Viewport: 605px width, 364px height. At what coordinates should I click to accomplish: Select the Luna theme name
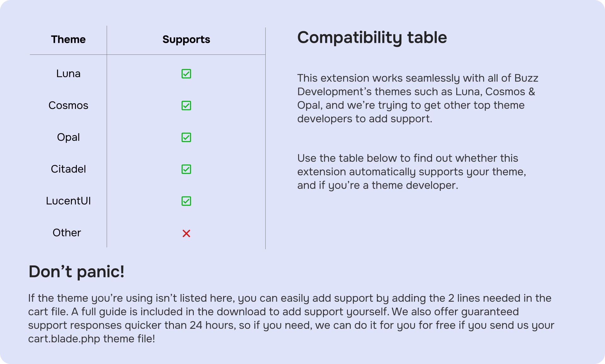click(x=68, y=74)
